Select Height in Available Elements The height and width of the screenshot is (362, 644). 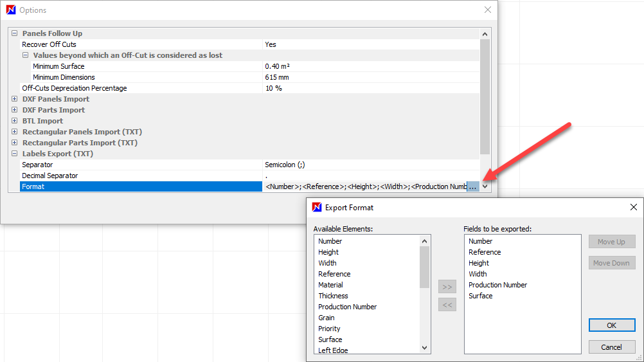point(328,252)
